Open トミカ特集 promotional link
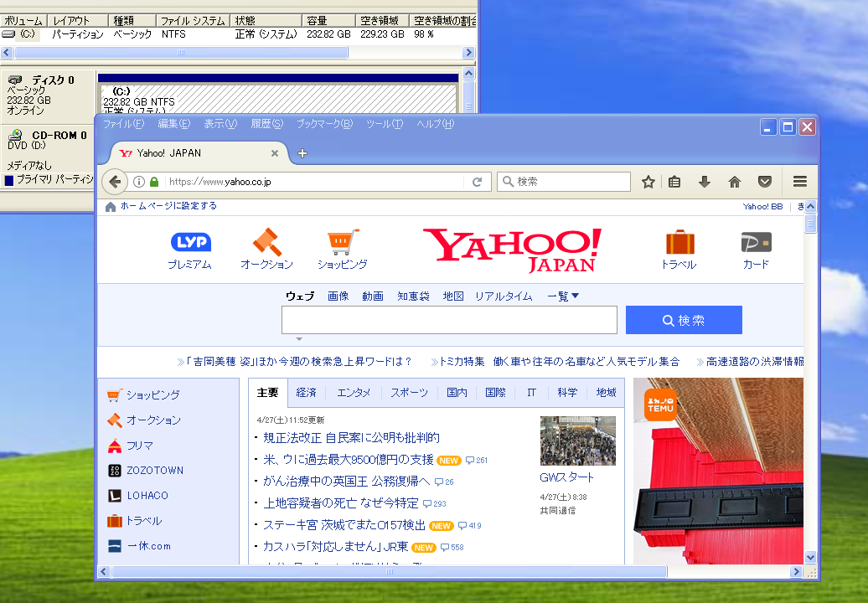Screen dimensions: 868x603 coord(559,362)
